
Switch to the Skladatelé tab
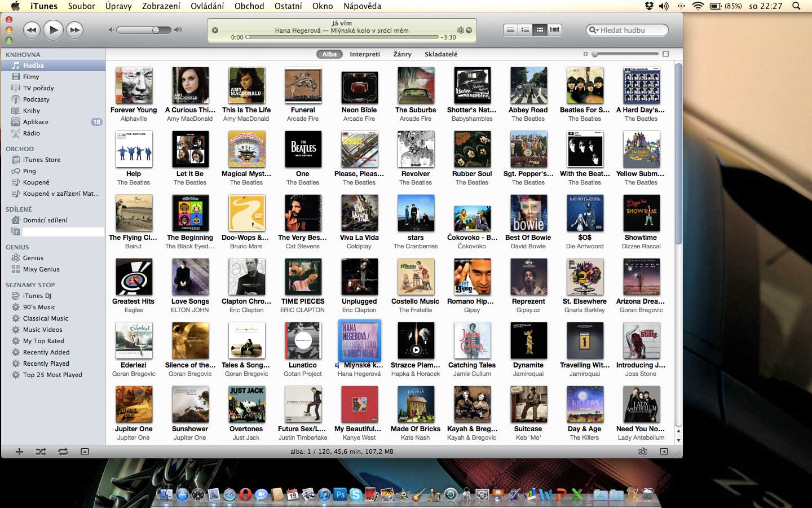point(441,54)
